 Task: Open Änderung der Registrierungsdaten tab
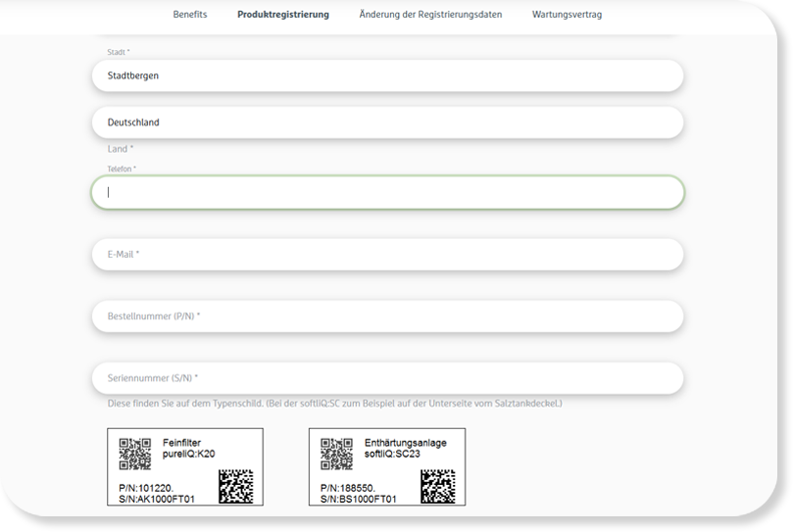[x=430, y=15]
